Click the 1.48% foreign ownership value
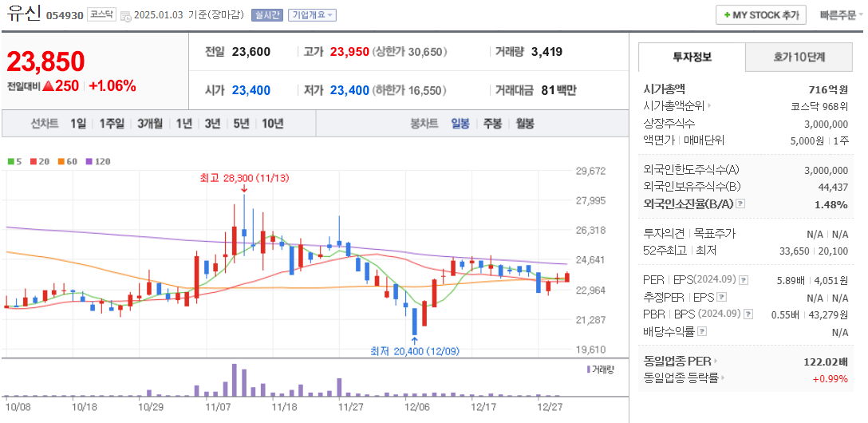Viewport: 868px width, 423px height. [831, 204]
